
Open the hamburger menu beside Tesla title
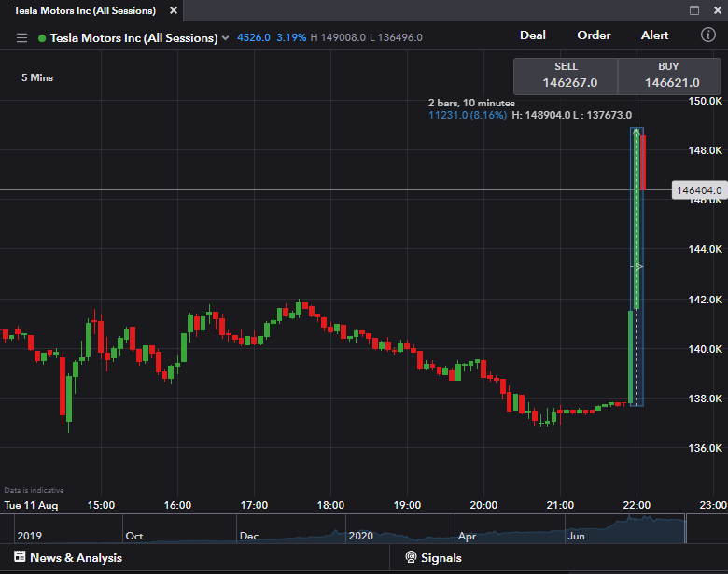click(x=21, y=37)
